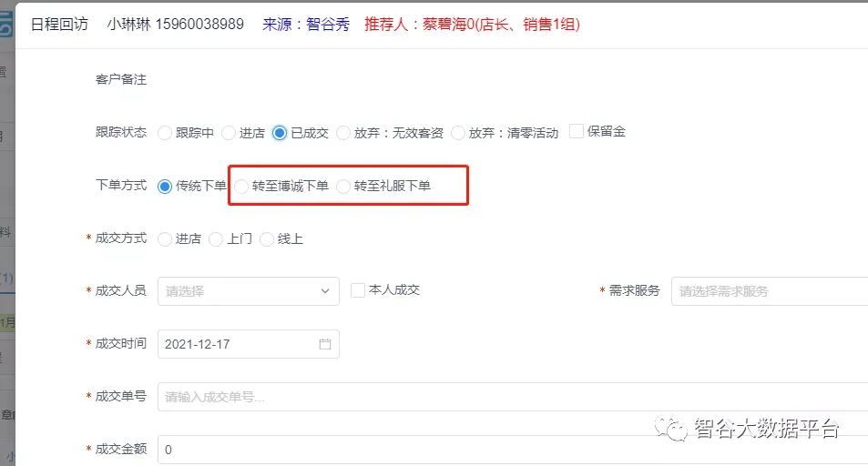
Task: Expand 成交人员 list via chevron arrow
Action: coord(325,291)
